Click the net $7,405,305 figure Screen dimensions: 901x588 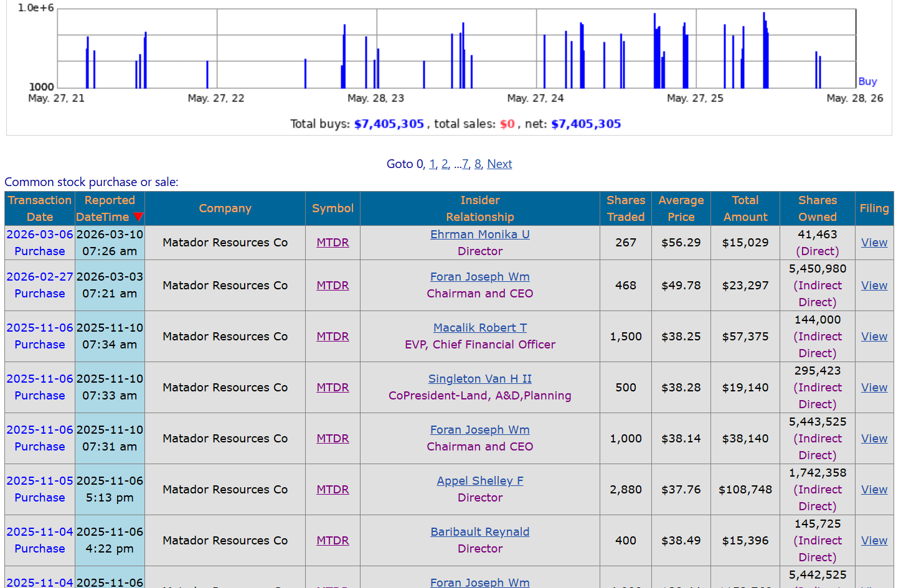pos(586,124)
